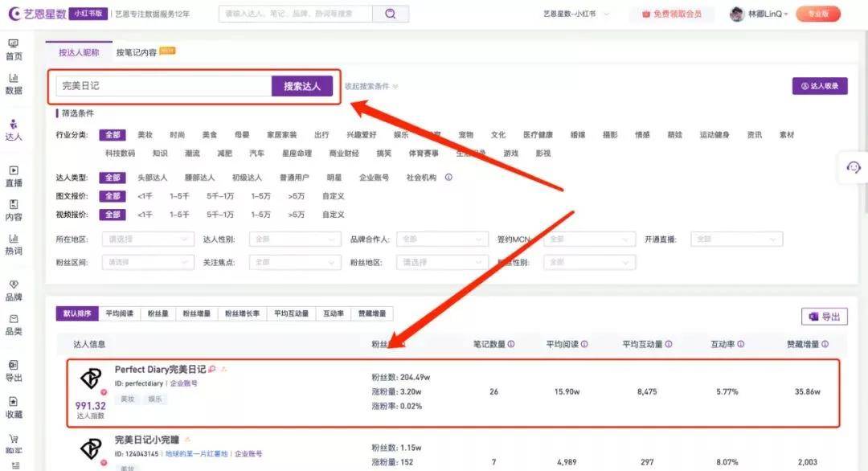
Task: Select 明星 influencer type
Action: pos(334,178)
